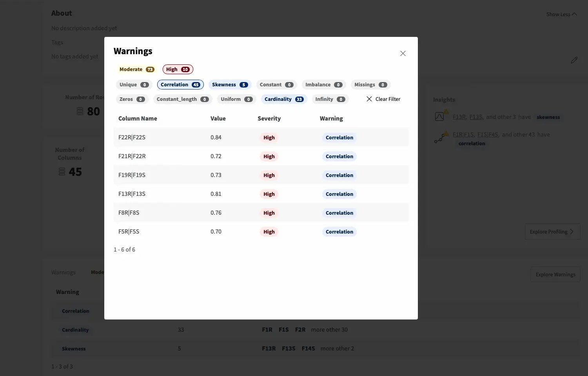This screenshot has width=588, height=376.
Task: Click the Column Name header
Action: [138, 119]
